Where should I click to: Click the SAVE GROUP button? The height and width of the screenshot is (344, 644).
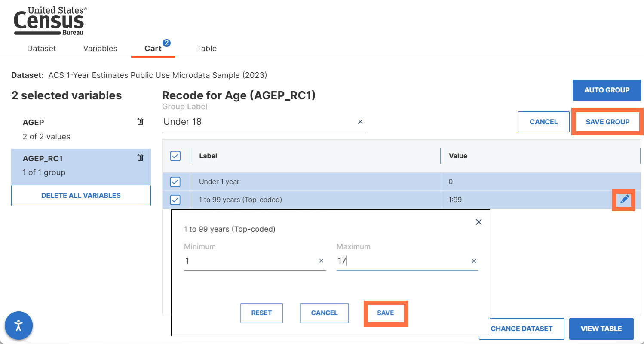(607, 122)
